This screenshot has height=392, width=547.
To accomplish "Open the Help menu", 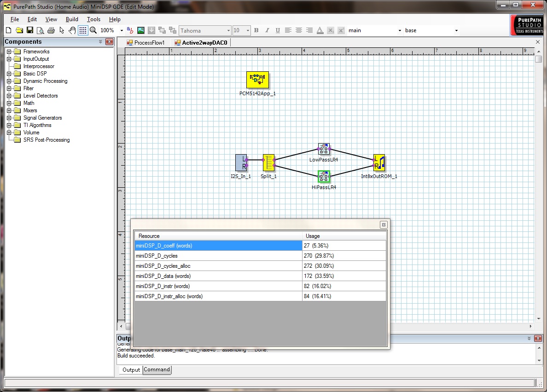I will (115, 19).
